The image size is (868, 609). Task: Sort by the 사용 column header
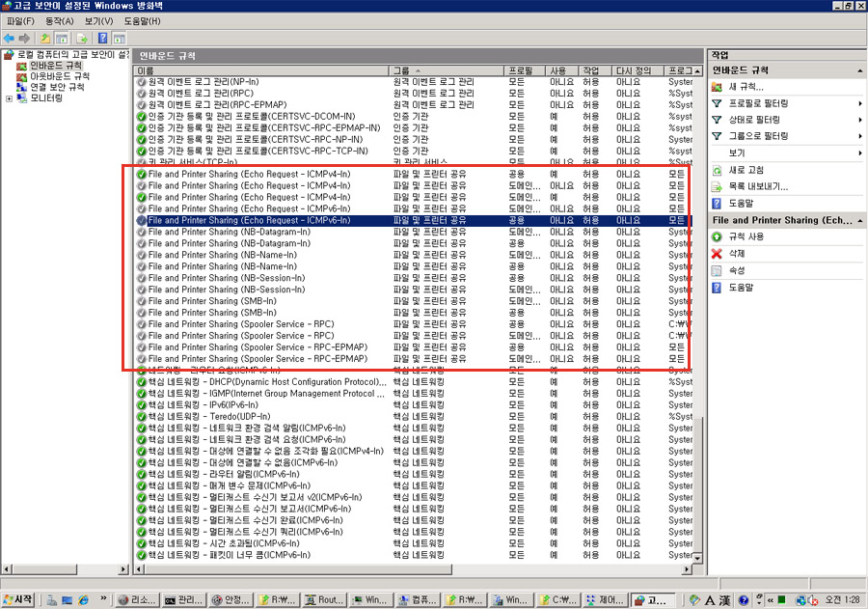coord(562,70)
